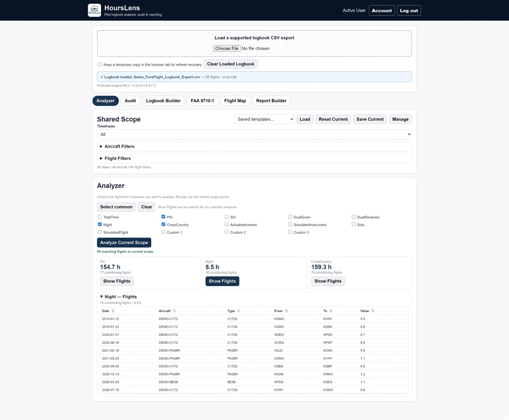Viewport: 509px width, 420px height.
Task: Enable the DualGiven checkbox
Action: pos(290,217)
